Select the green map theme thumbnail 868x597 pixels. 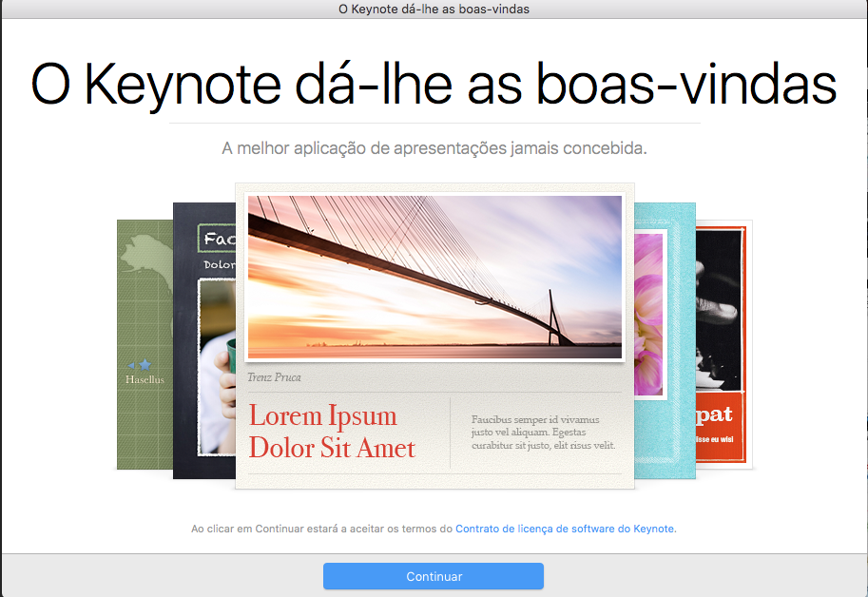[x=145, y=344]
